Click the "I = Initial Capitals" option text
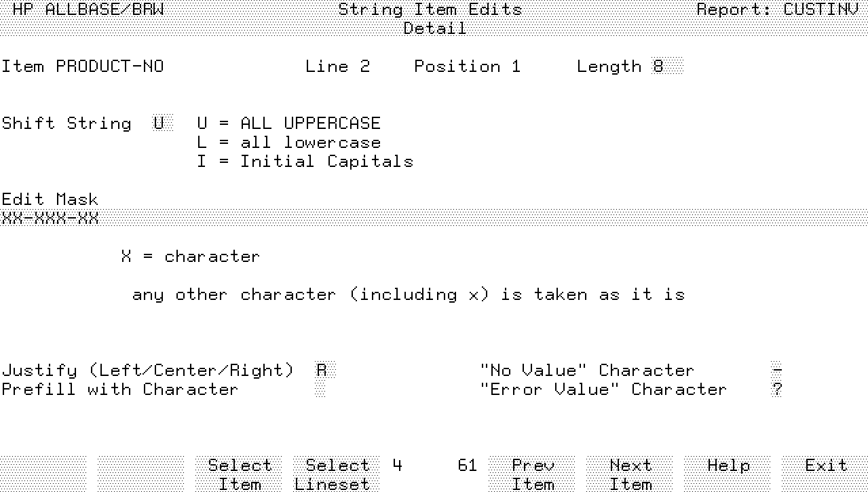This screenshot has height=492, width=868. pyautogui.click(x=305, y=162)
